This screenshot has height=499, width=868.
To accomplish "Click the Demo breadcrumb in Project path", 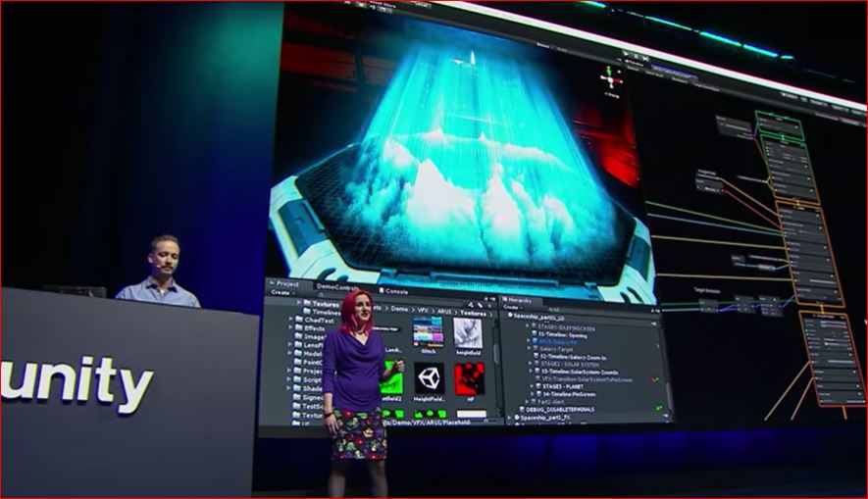I will pyautogui.click(x=399, y=309).
